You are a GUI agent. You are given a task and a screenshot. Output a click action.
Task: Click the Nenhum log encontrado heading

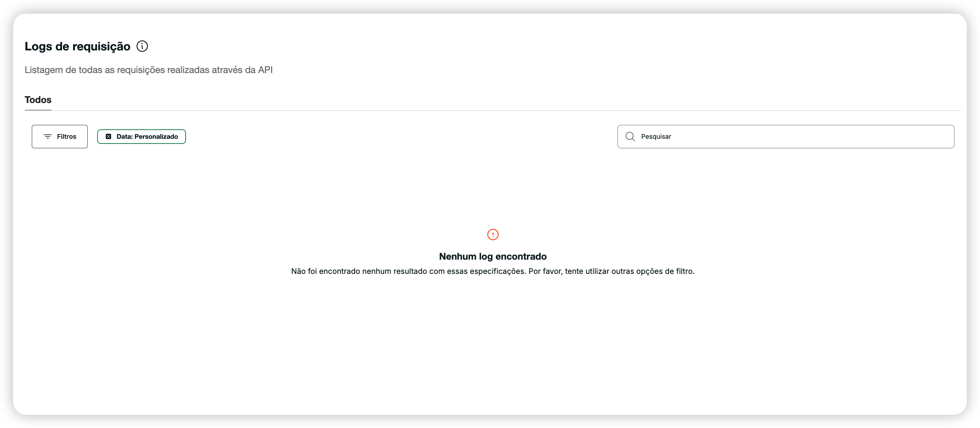click(493, 257)
